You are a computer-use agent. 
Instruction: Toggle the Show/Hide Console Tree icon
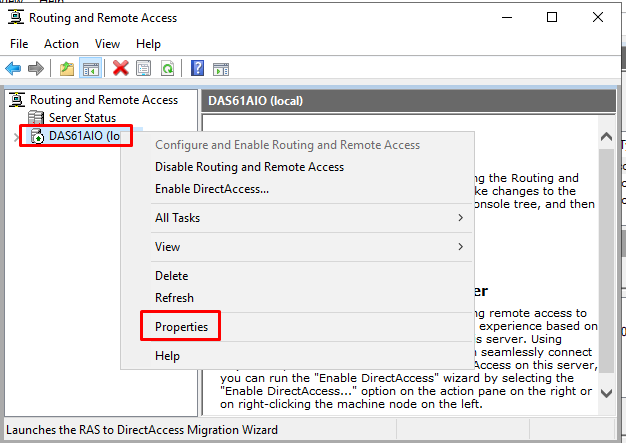(x=90, y=69)
